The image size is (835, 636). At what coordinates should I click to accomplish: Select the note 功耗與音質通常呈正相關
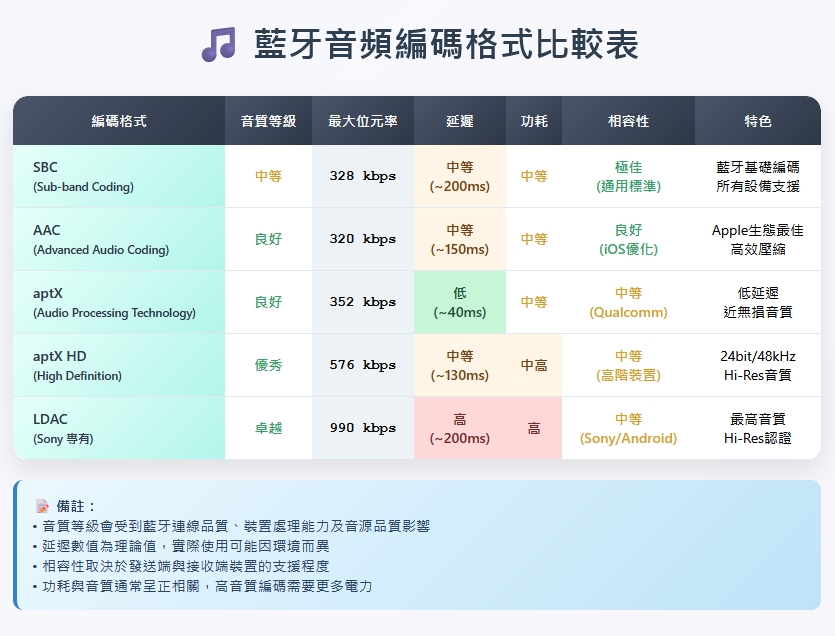(x=202, y=586)
